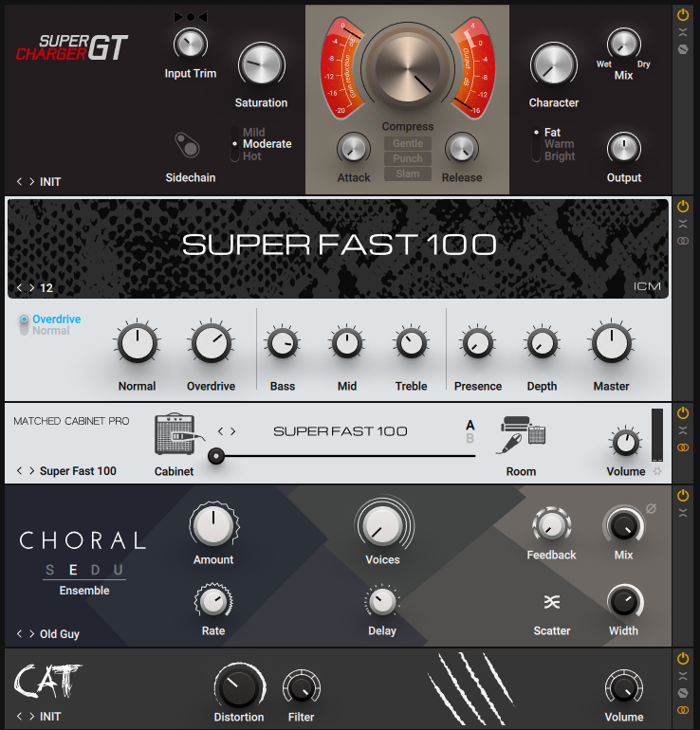Collapse the Supercharger GT module

coord(683,32)
